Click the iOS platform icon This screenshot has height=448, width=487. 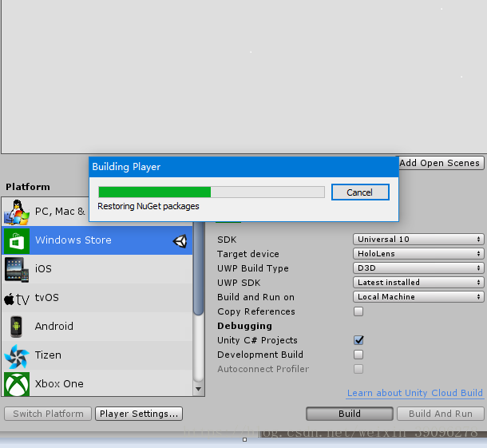coord(17,270)
